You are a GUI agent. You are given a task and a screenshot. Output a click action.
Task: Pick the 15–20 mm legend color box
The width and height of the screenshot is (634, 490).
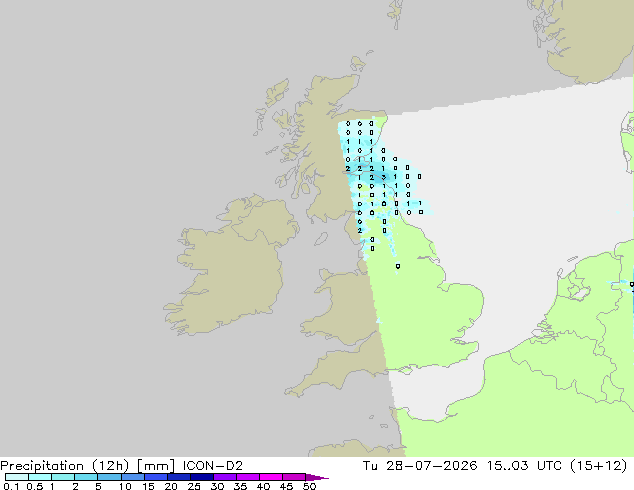155,477
